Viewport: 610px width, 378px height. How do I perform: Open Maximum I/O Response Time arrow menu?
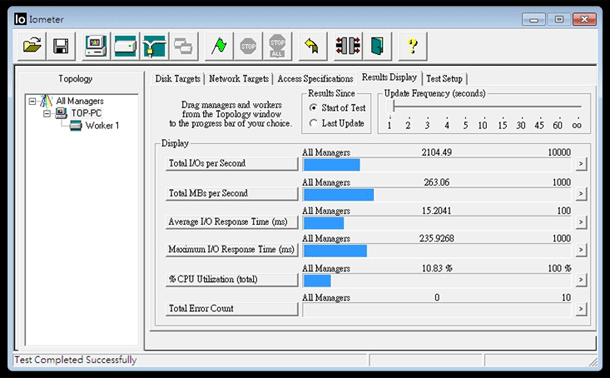[581, 250]
